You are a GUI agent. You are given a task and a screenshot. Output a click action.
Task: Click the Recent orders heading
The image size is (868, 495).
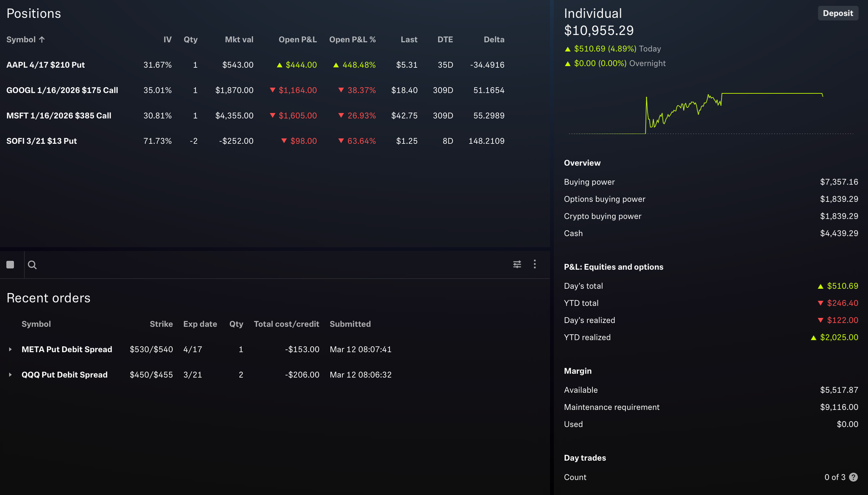pos(49,298)
